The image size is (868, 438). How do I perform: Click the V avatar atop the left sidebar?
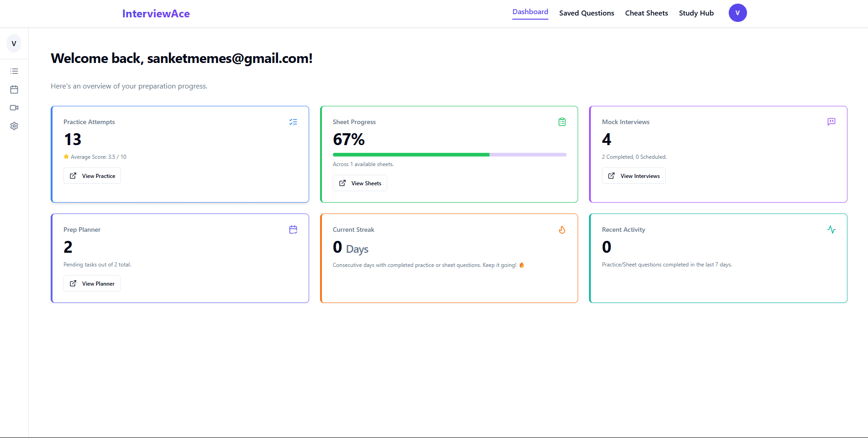[14, 44]
